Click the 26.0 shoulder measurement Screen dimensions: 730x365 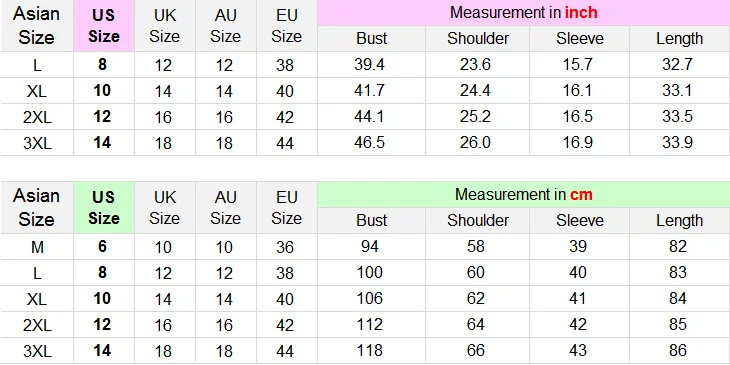[x=475, y=143]
